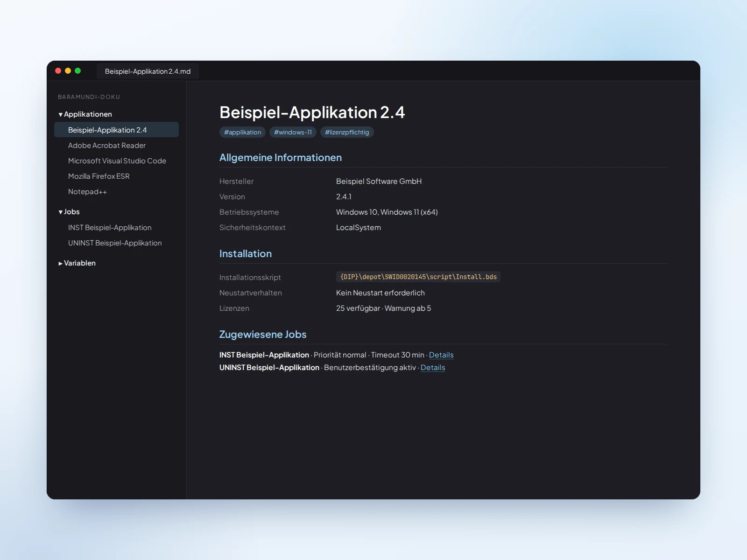
Task: Expand the Variablen tree section
Action: [x=77, y=263]
